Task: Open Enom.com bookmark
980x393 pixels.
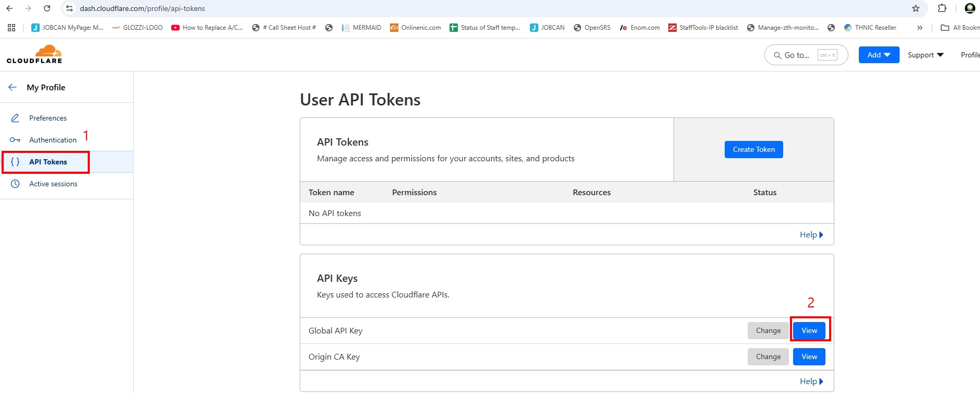Action: click(x=640, y=28)
